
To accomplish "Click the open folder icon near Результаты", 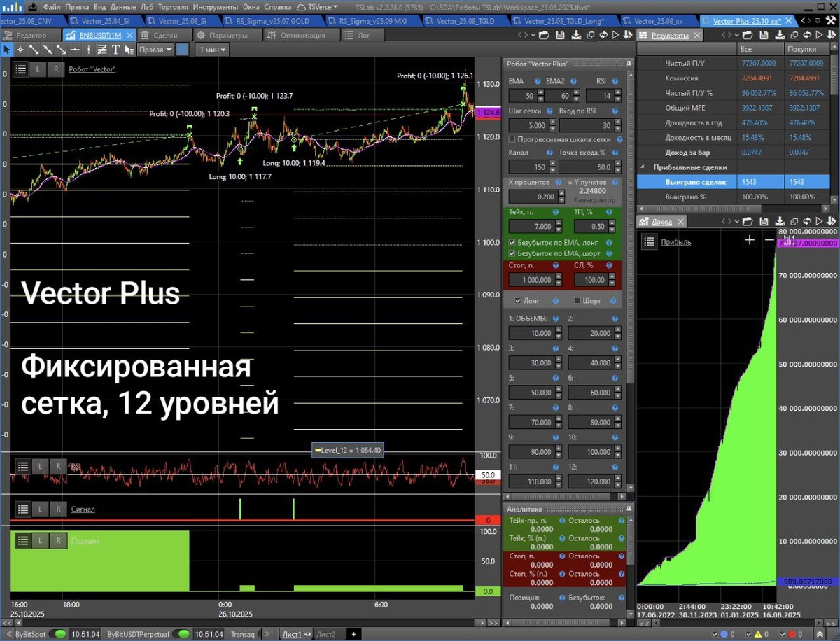I will click(x=748, y=35).
